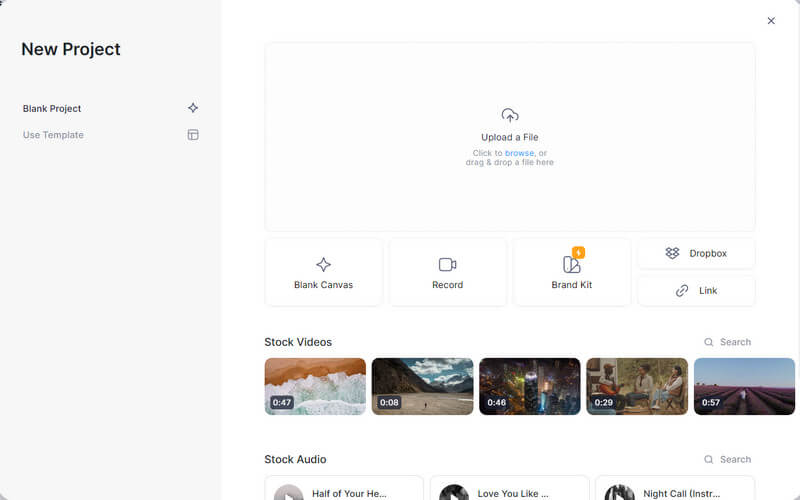Click the upload cloud icon
The height and width of the screenshot is (500, 800).
tap(510, 115)
